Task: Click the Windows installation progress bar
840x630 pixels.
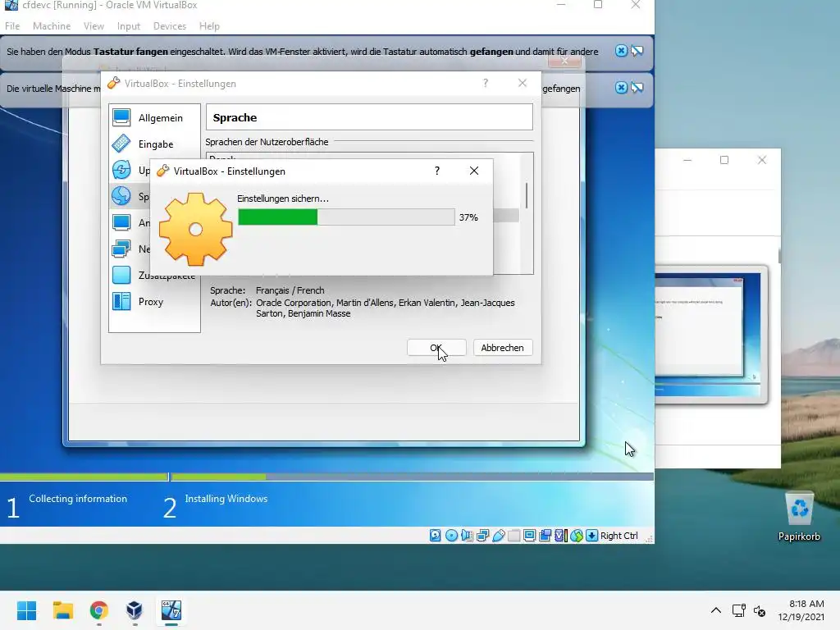Action: pos(326,477)
